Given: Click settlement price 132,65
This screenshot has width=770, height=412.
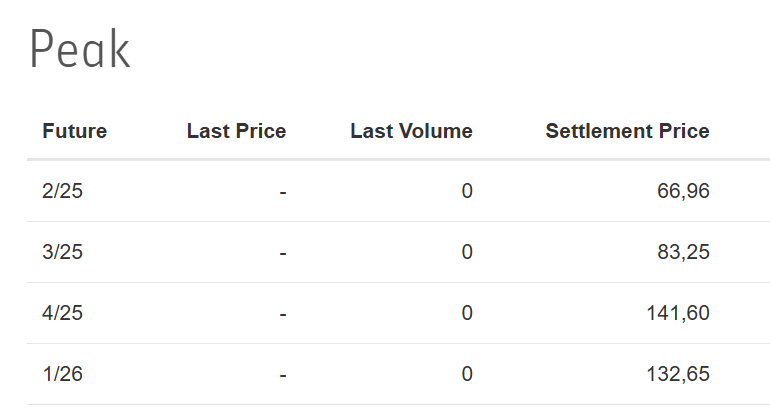Looking at the screenshot, I should click(x=678, y=374).
